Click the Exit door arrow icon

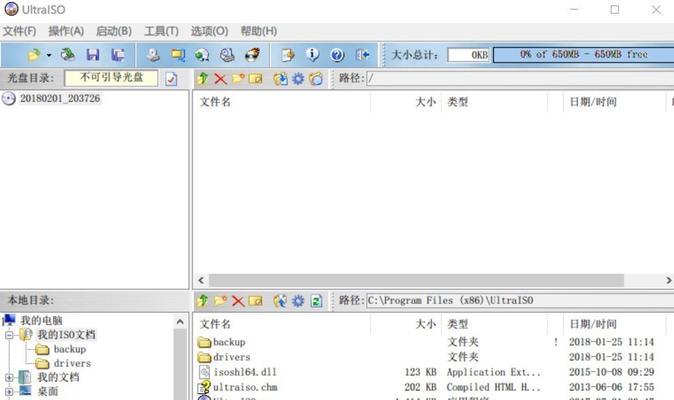(362, 55)
